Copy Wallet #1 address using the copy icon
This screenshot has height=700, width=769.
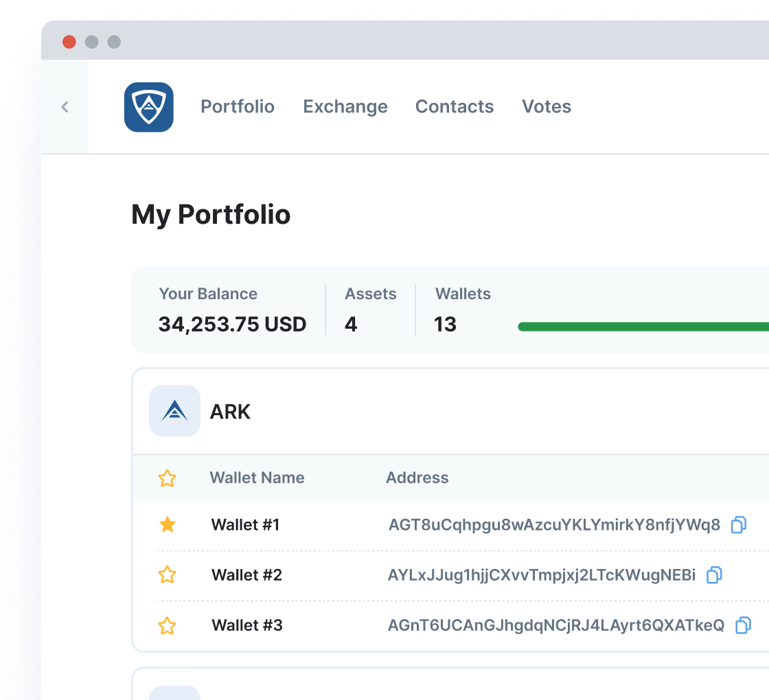(739, 524)
